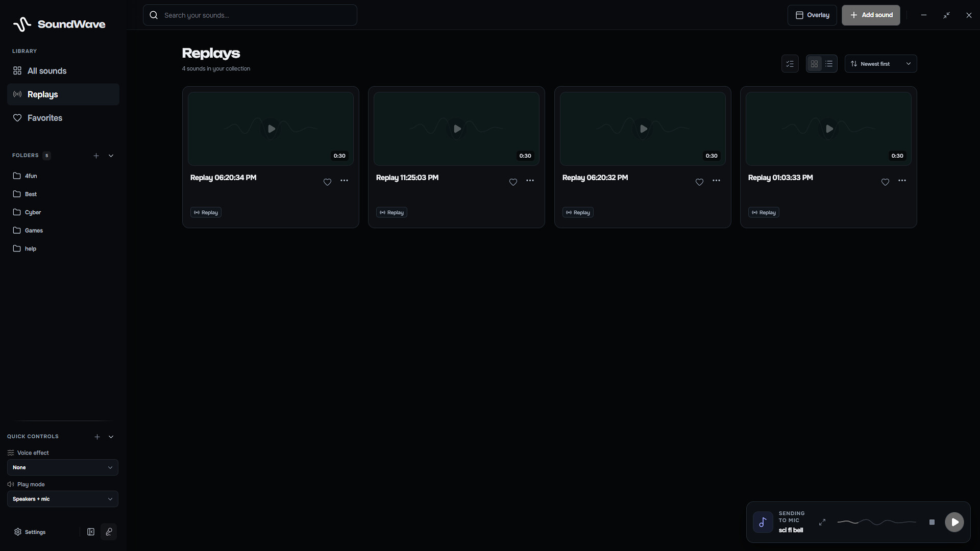This screenshot has width=980, height=551.
Task: Open the Games folder
Action: click(63, 231)
